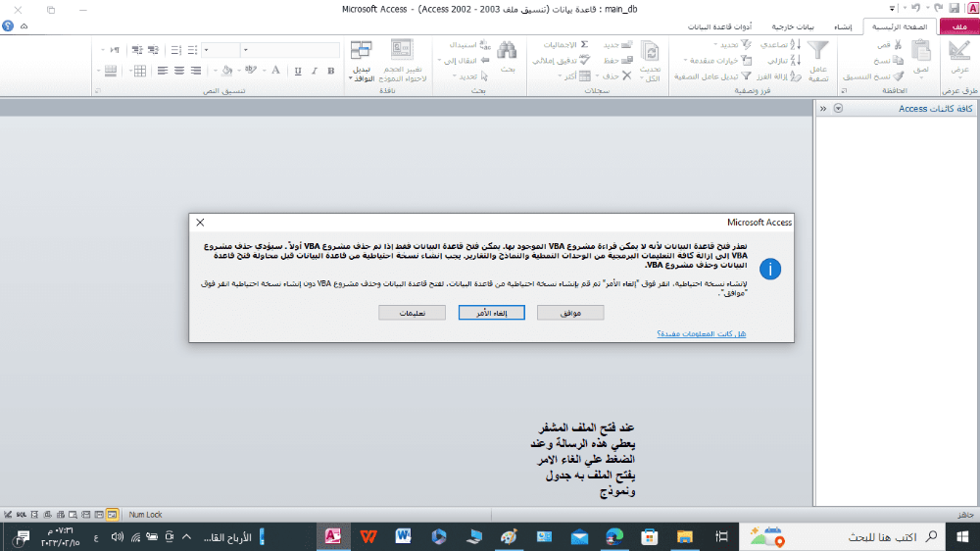Toggle Underline formatting
The width and height of the screenshot is (980, 551).
pyautogui.click(x=298, y=71)
